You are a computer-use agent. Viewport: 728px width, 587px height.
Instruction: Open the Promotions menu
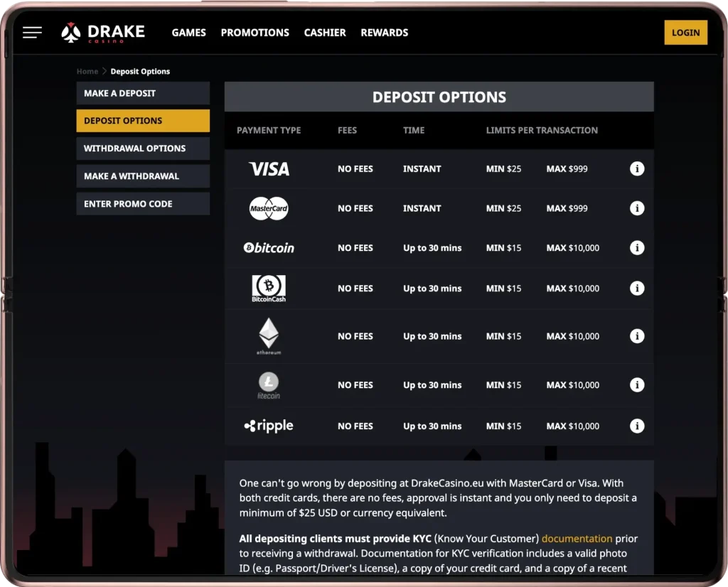click(255, 33)
